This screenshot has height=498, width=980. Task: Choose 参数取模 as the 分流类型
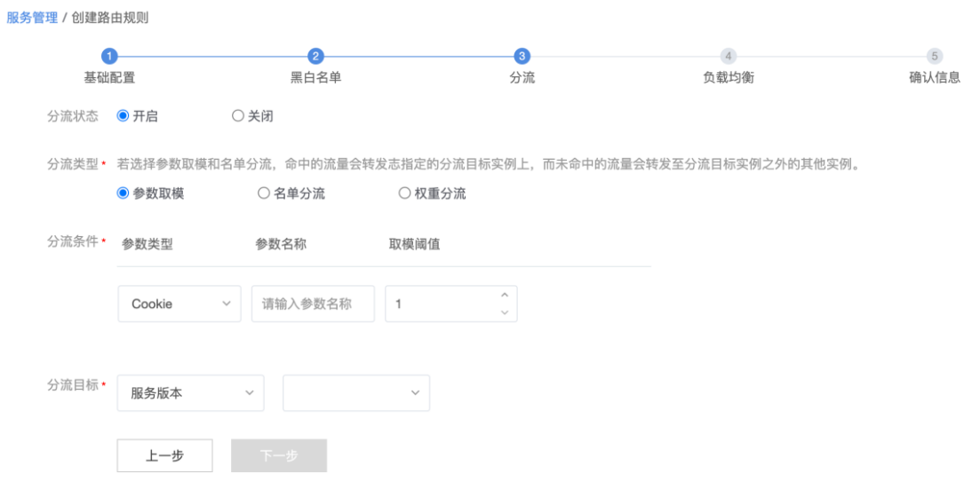123,194
